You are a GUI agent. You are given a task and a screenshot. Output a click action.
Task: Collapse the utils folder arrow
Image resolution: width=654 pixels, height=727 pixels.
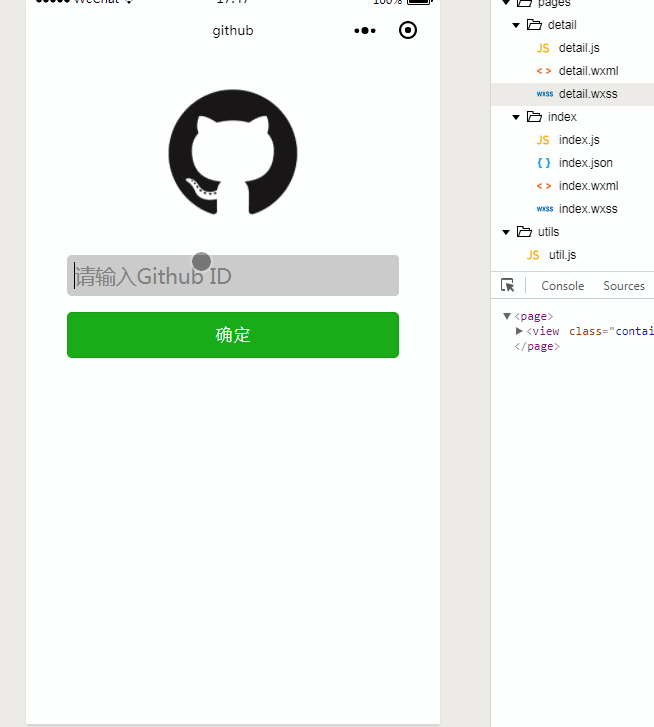(x=506, y=232)
